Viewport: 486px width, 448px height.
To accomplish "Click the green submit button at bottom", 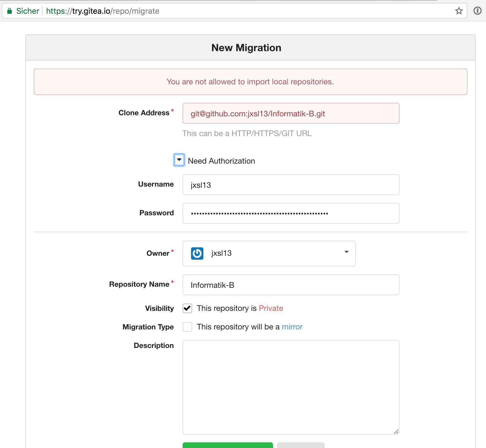I will [x=228, y=445].
